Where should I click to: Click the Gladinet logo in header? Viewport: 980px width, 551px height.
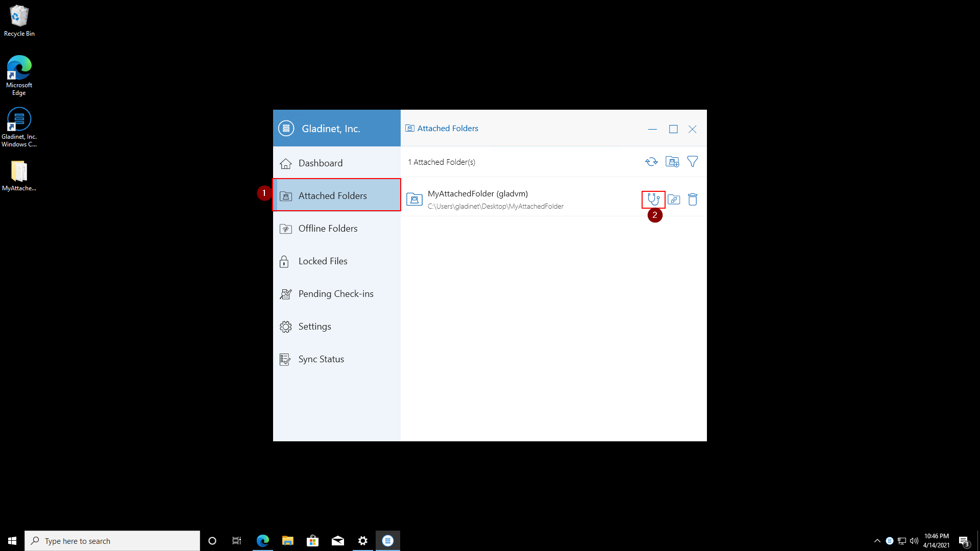(x=286, y=129)
